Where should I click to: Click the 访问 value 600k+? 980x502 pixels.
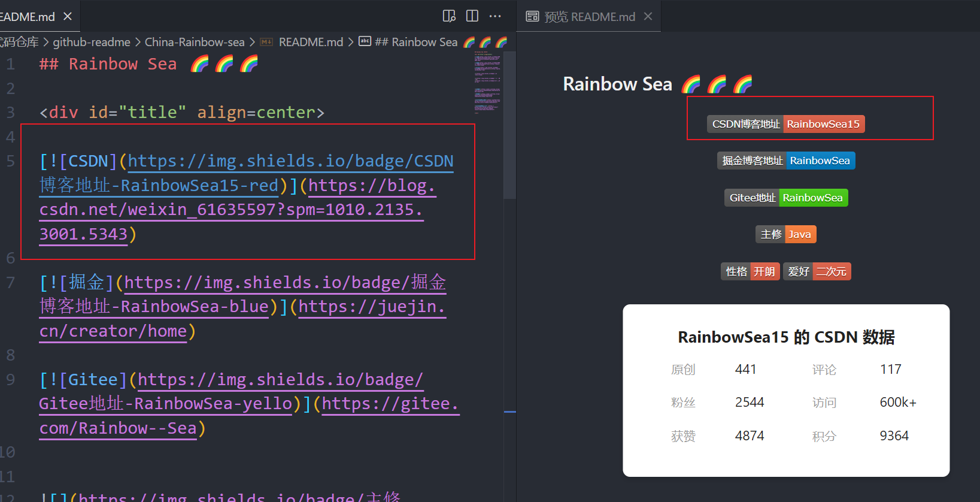[898, 402]
